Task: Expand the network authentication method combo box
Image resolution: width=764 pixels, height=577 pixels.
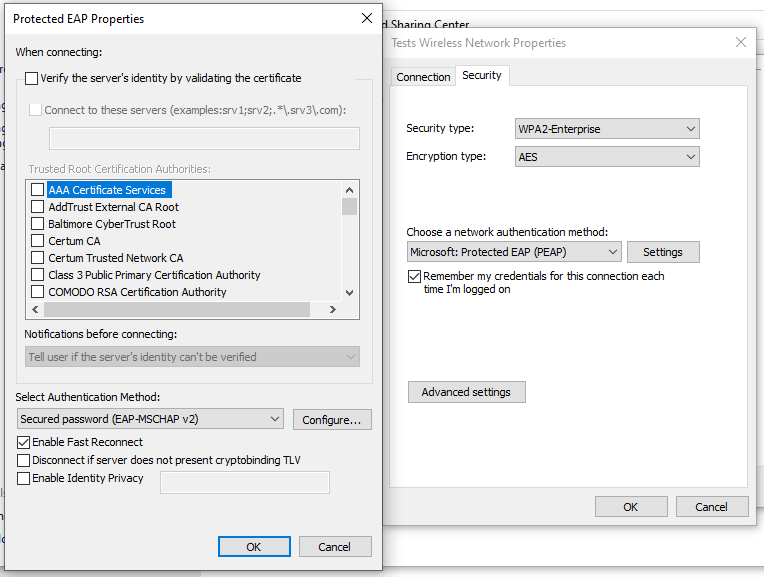Action: pyautogui.click(x=514, y=252)
